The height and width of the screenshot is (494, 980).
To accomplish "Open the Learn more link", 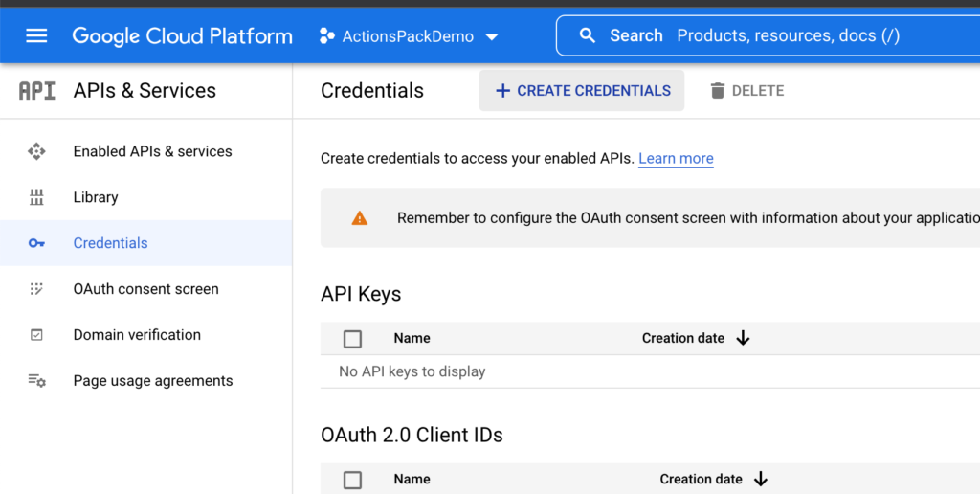I will [676, 158].
